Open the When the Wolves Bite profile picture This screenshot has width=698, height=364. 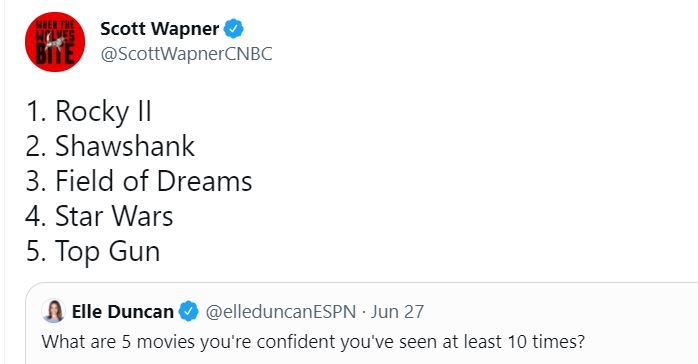click(x=55, y=42)
